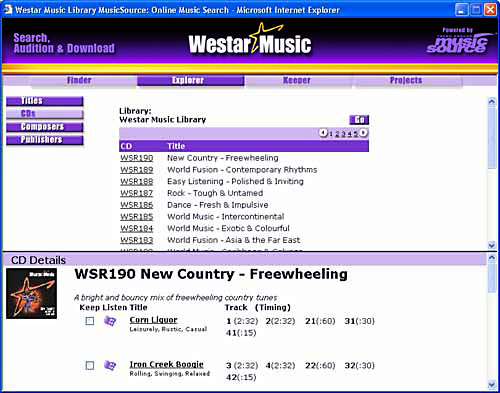Screen dimensions: 500x393
Task: Open Corn Liquor title link
Action: point(153,320)
